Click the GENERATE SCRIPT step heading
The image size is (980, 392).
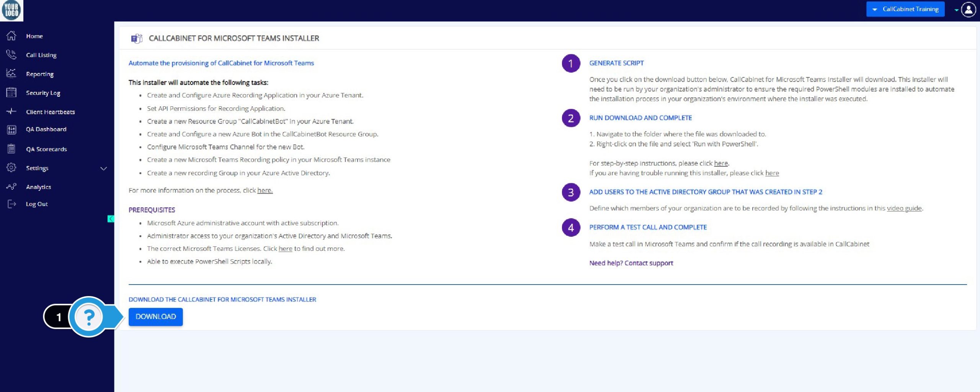click(616, 63)
